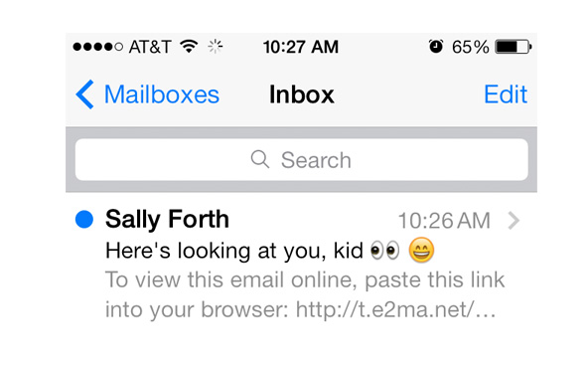Tap the blue back chevron icon
This screenshot has width=588, height=368.
(x=84, y=94)
